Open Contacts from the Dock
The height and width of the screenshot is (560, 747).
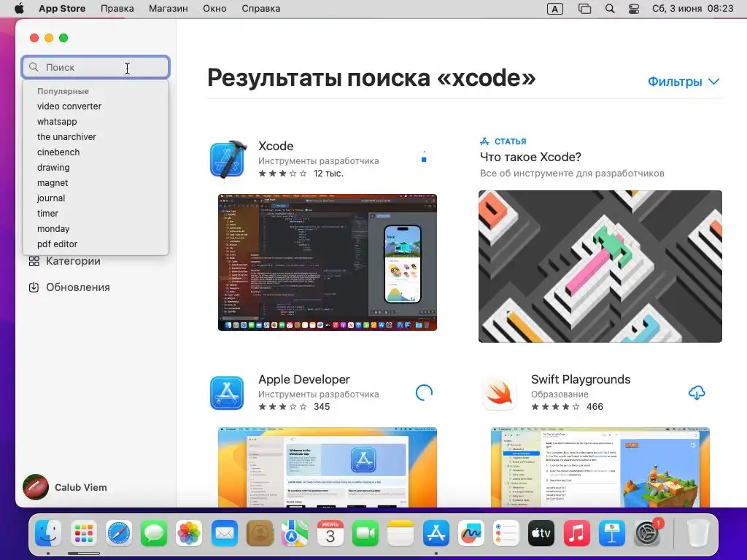[260, 533]
